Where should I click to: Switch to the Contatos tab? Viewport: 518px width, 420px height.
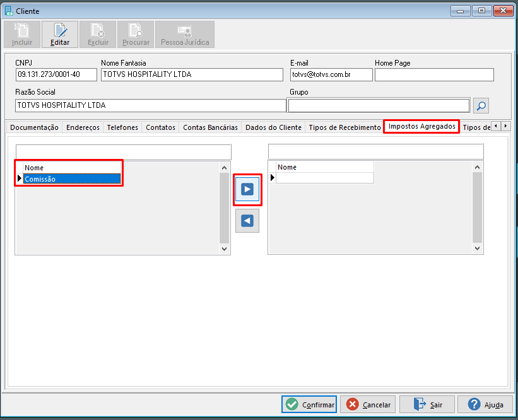tap(160, 127)
